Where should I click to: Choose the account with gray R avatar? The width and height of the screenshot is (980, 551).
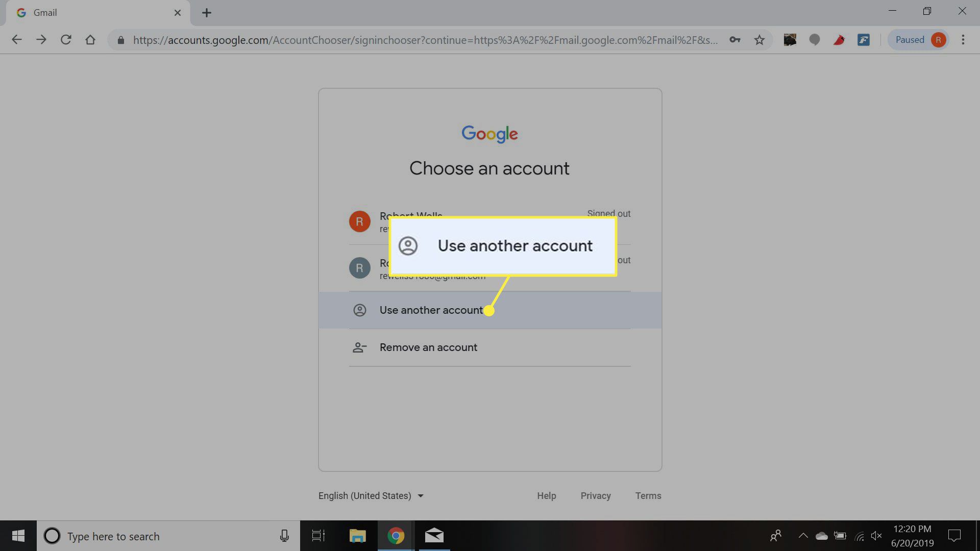tap(490, 268)
